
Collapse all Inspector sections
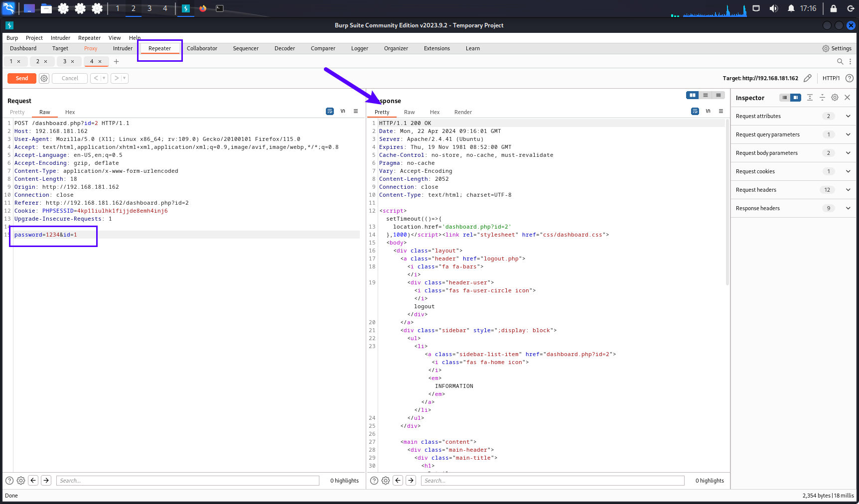click(822, 98)
